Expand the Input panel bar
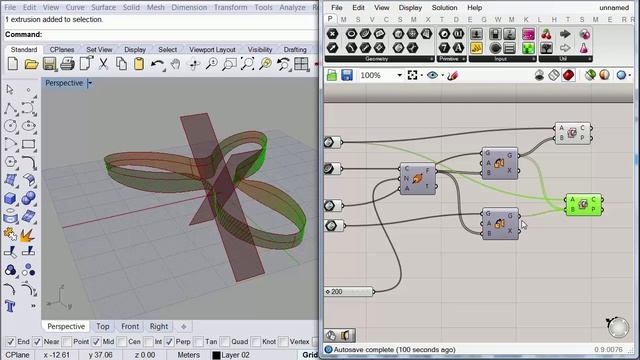 coord(502,59)
